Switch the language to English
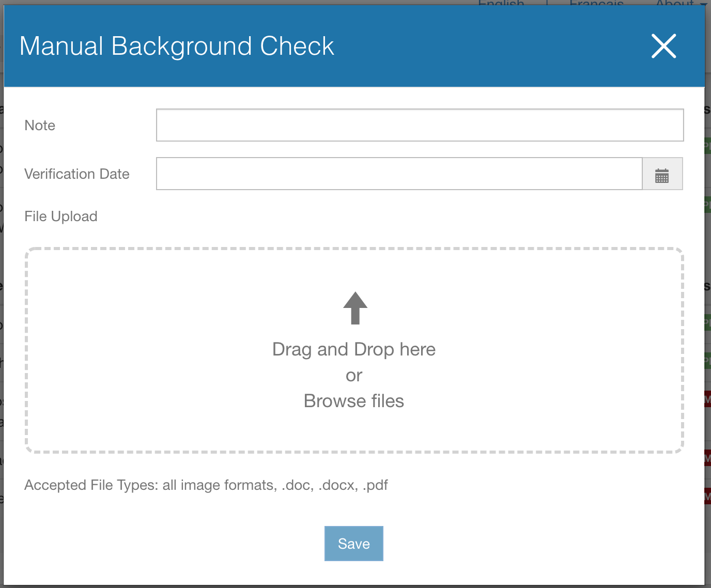The height and width of the screenshot is (588, 711). point(501,3)
